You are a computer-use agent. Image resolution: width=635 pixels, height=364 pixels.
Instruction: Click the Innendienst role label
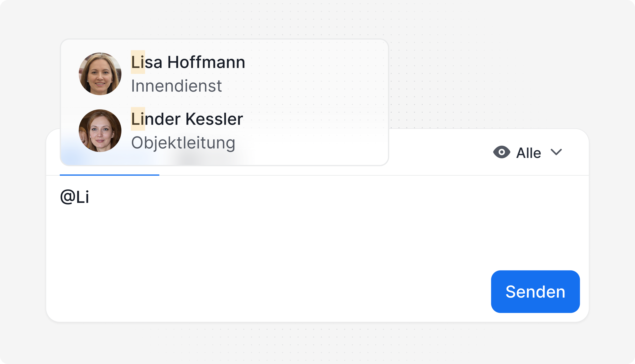tap(176, 86)
